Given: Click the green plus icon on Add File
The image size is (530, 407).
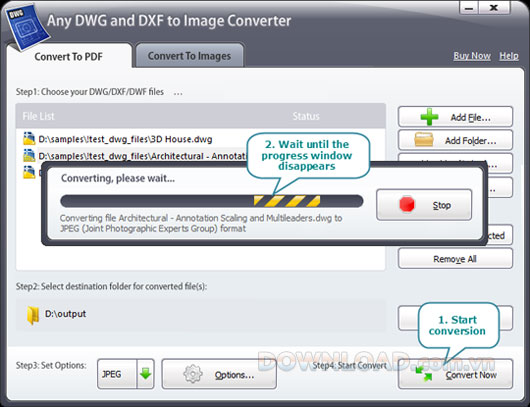Looking at the screenshot, I should point(429,117).
